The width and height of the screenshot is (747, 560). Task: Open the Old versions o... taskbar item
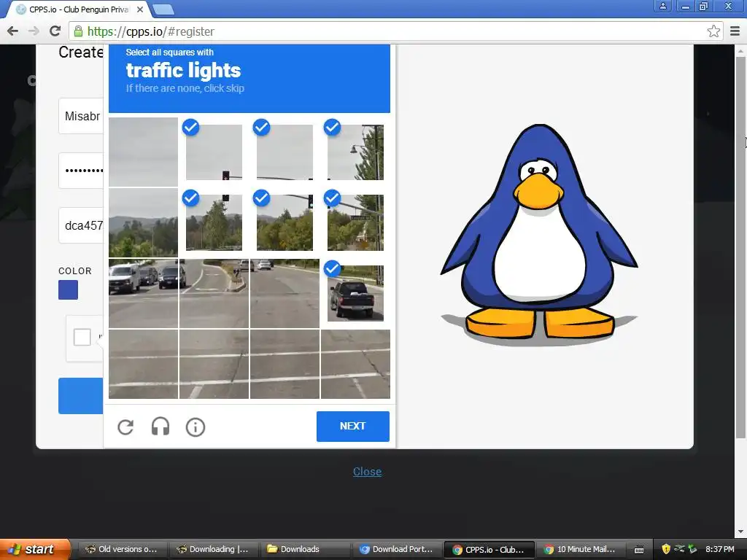[x=122, y=549]
